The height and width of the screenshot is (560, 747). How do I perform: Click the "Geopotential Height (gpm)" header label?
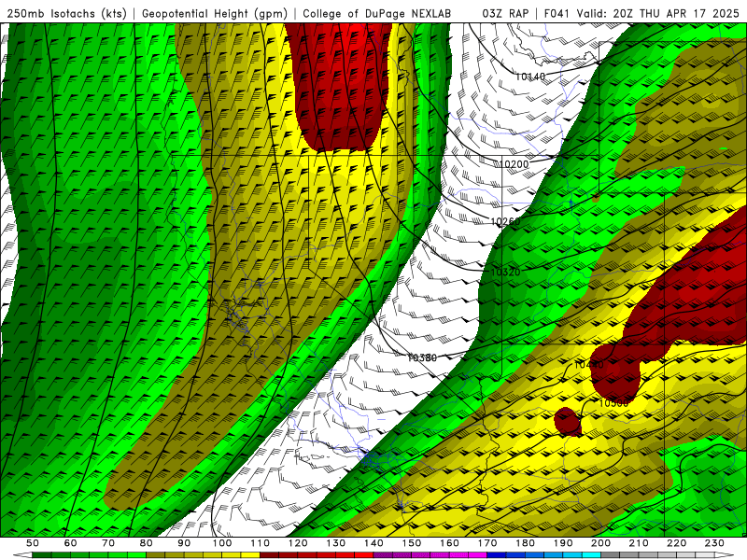pos(215,13)
